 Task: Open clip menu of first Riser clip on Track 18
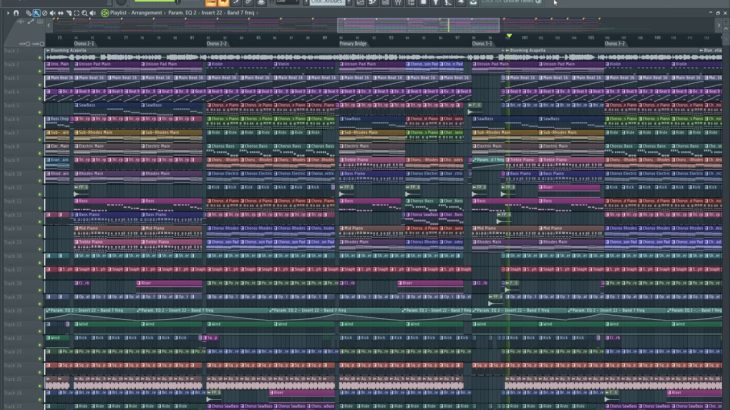coord(139,283)
